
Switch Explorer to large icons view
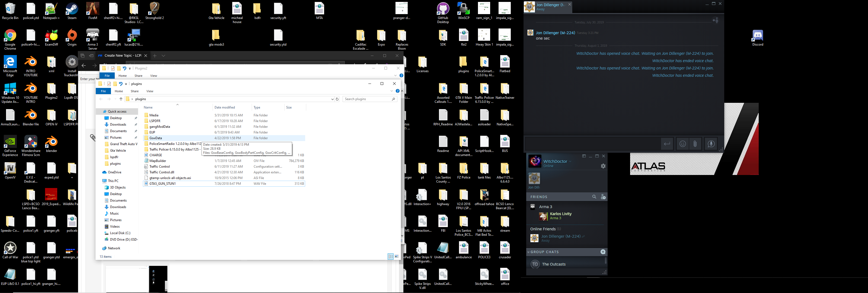pyautogui.click(x=397, y=257)
